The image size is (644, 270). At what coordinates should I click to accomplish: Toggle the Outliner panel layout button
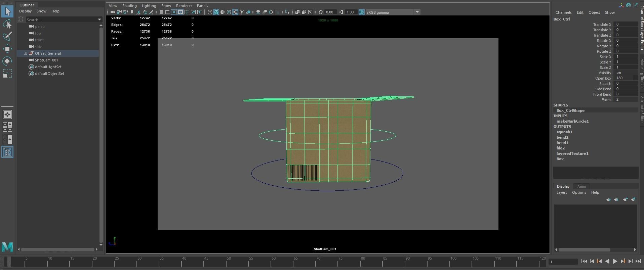tap(7, 152)
